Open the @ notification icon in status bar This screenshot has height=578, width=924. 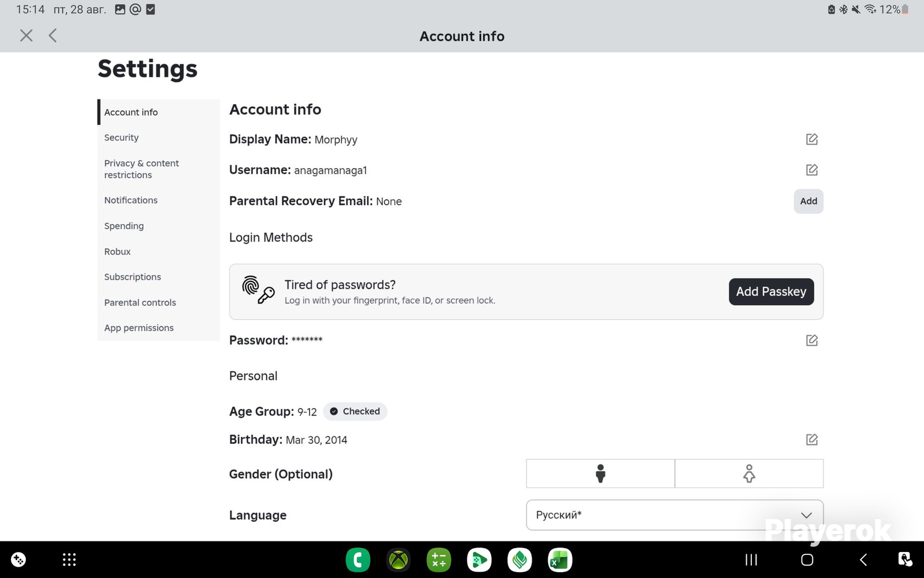135,9
